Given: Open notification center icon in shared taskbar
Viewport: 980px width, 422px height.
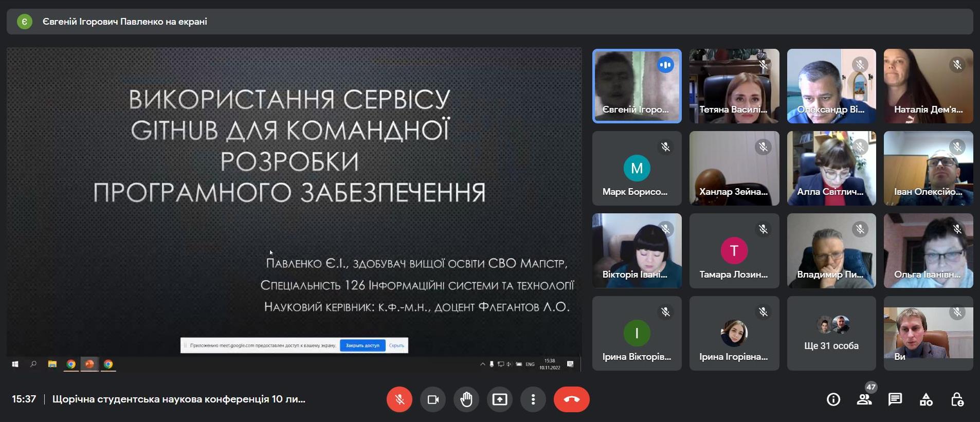Looking at the screenshot, I should click(x=570, y=364).
